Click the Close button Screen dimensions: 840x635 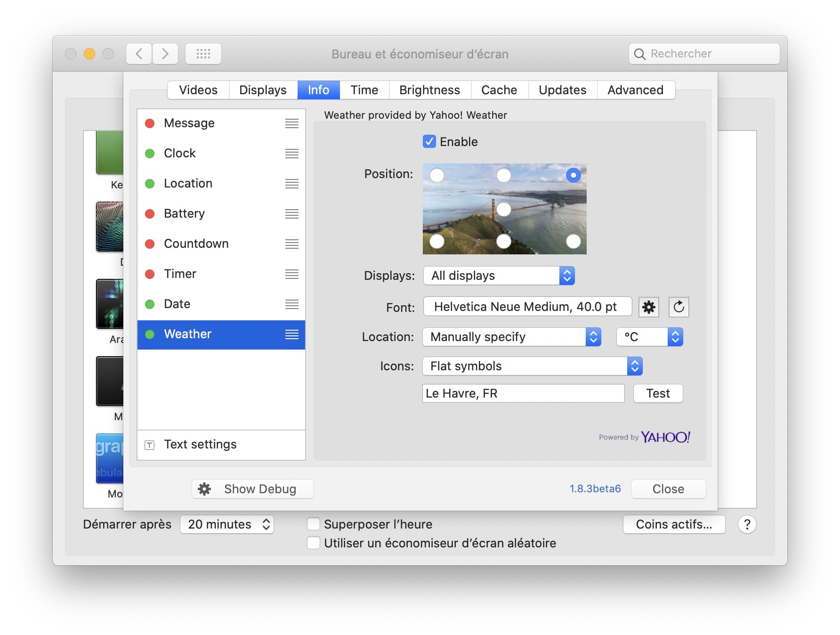coord(668,489)
